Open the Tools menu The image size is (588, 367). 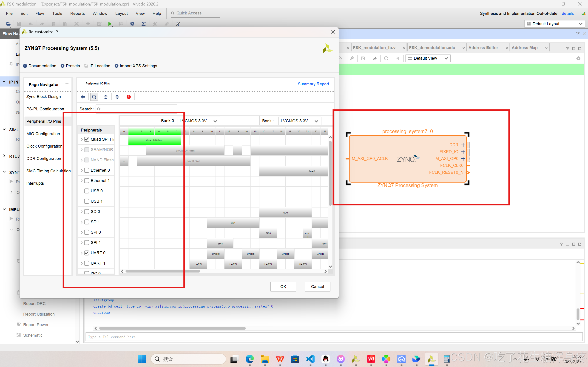pyautogui.click(x=57, y=14)
